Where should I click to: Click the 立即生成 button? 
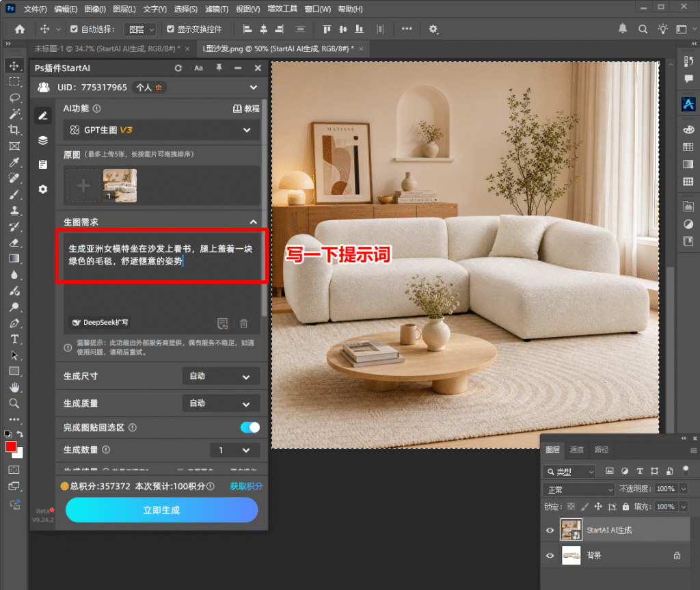[161, 510]
